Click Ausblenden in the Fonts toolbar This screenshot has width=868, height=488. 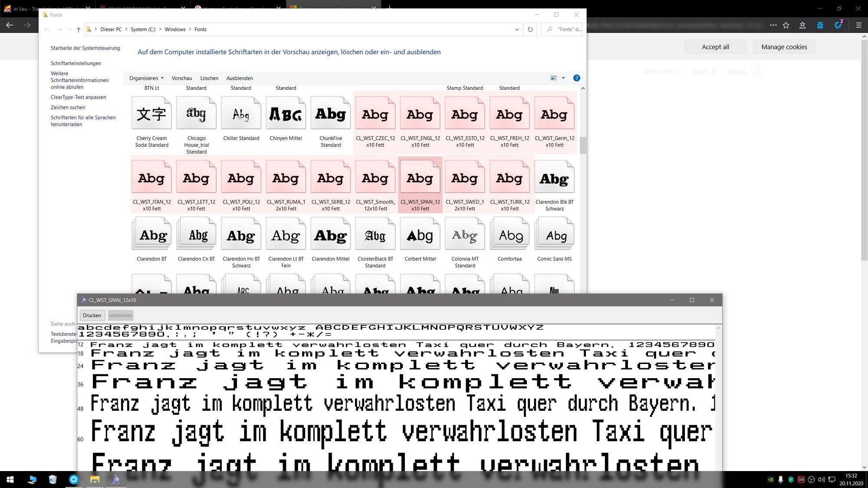click(x=240, y=78)
